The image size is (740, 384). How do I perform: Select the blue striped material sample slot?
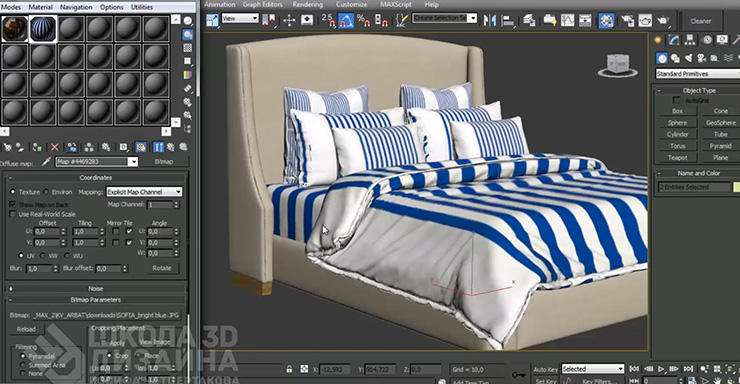tap(43, 29)
